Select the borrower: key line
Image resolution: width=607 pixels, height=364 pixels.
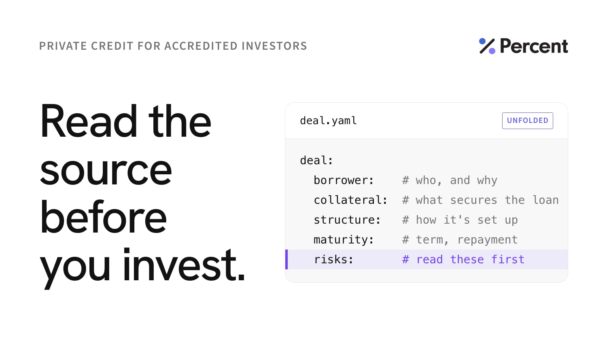(x=344, y=180)
